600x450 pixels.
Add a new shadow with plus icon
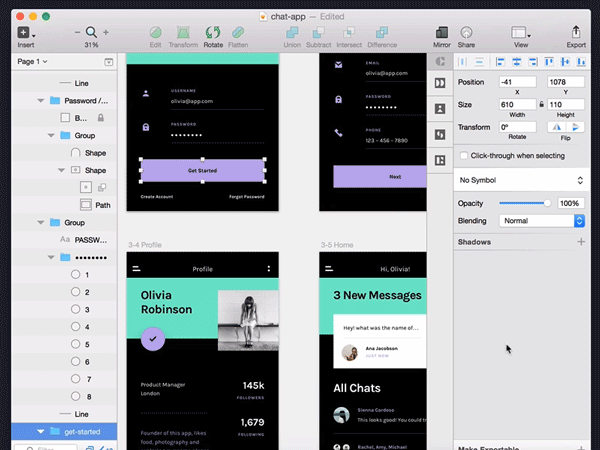click(580, 242)
